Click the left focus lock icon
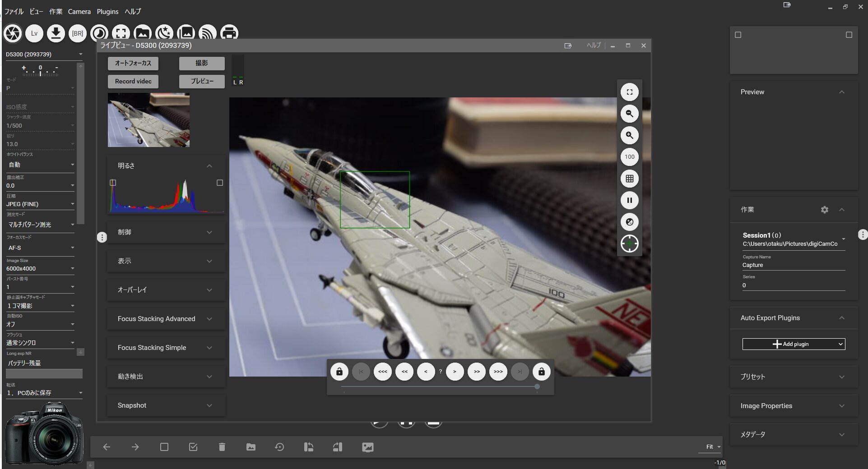 click(339, 372)
